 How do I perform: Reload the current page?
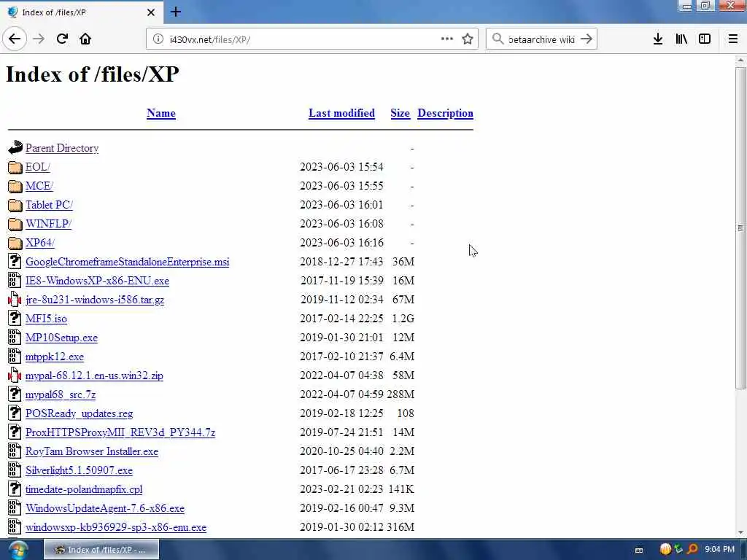tap(62, 39)
